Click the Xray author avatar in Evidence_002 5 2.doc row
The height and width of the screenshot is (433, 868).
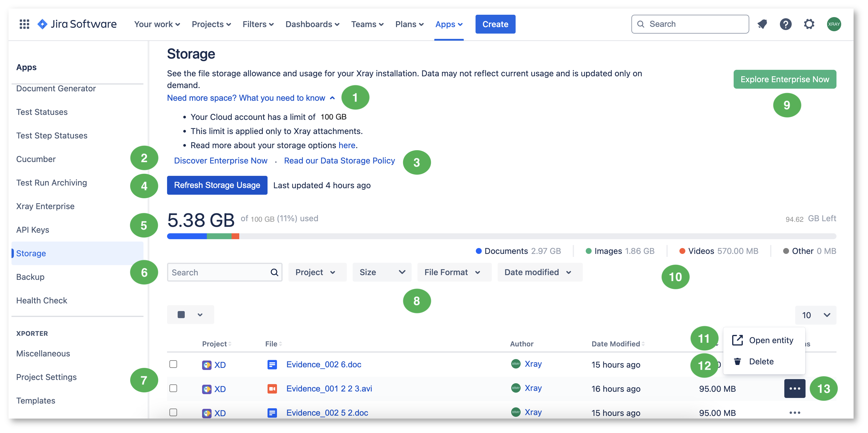516,412
